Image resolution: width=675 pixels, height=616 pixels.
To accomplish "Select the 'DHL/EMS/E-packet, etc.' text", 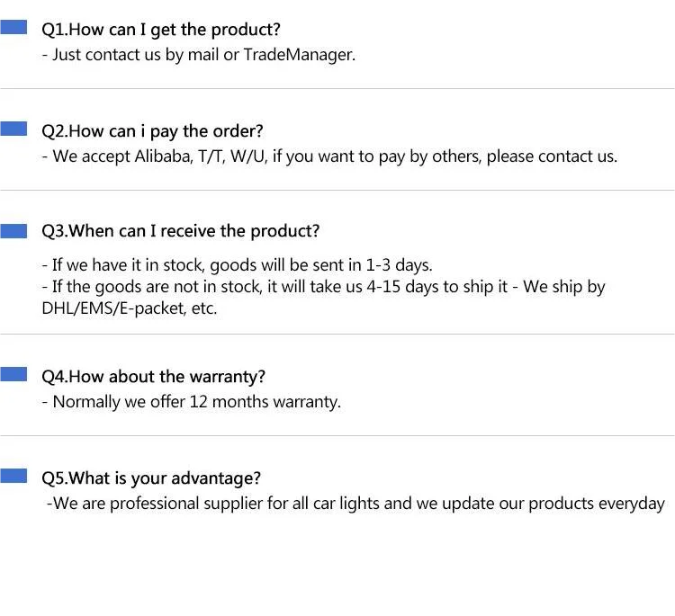I will pyautogui.click(x=130, y=308).
